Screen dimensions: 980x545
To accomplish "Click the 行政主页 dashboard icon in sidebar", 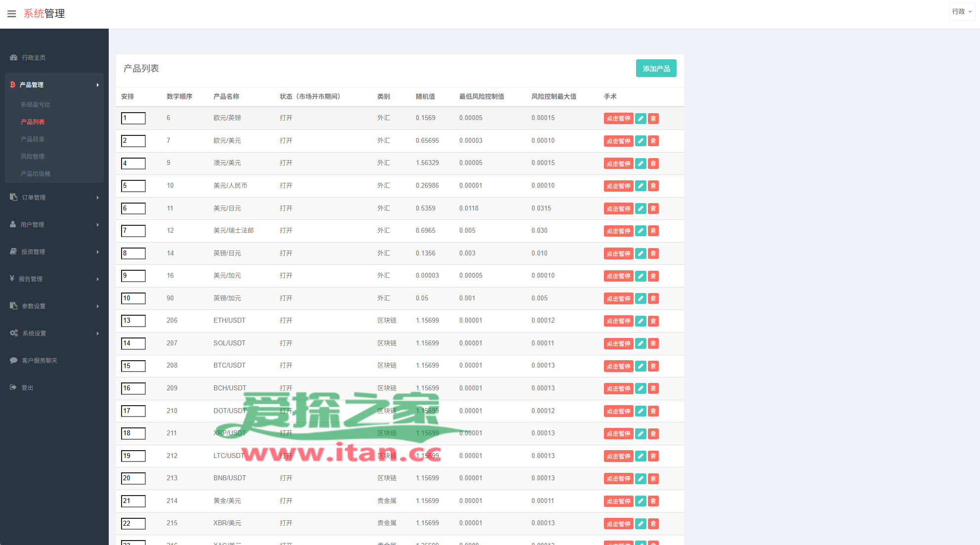I will point(14,58).
